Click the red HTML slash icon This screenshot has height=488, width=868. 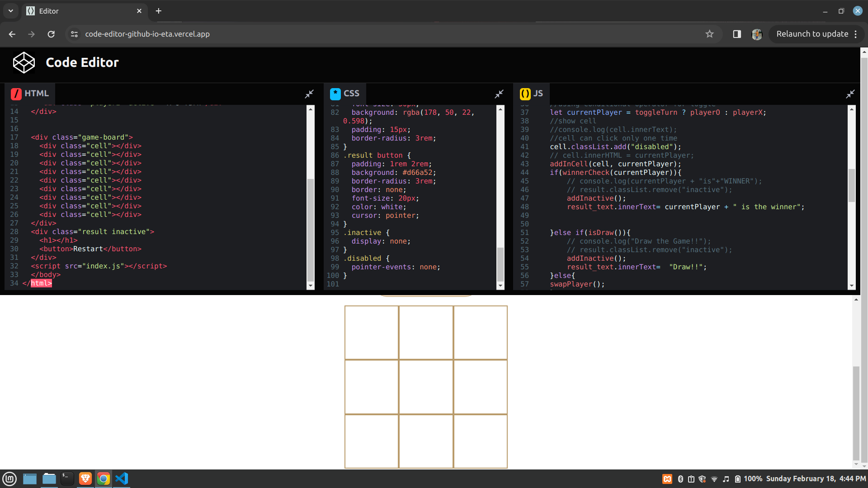[x=16, y=94]
